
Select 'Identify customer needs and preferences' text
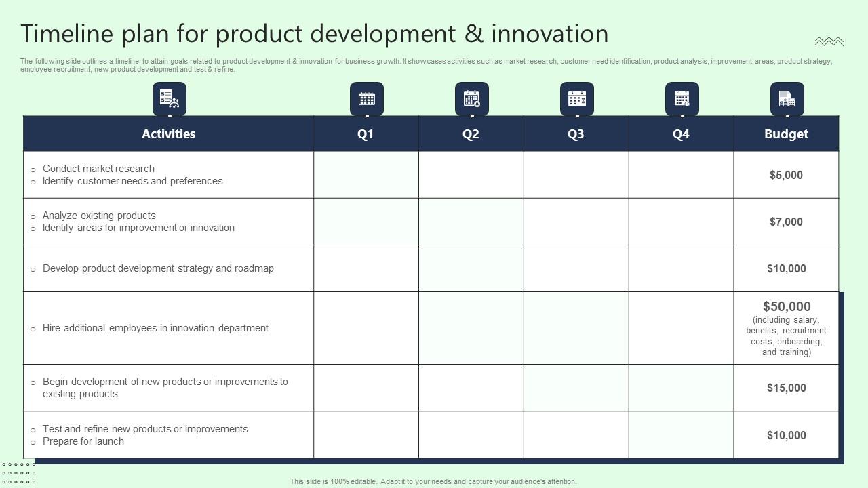132,181
